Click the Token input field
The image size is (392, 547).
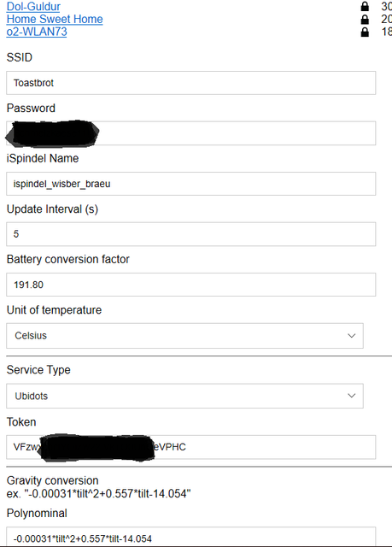click(191, 447)
